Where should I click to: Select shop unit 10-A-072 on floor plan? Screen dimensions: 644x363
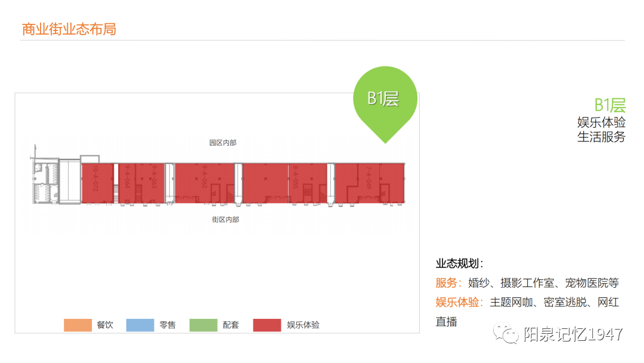[x=97, y=182]
